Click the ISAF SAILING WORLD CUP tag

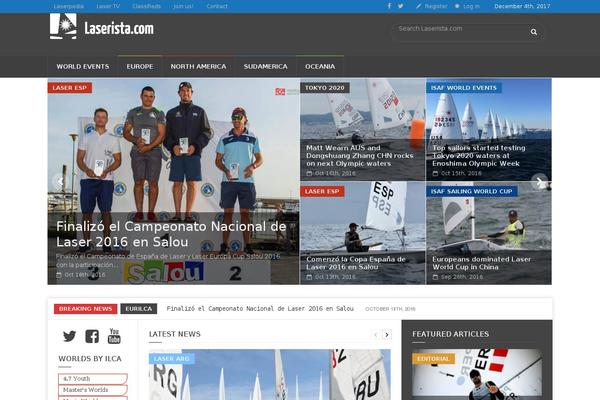click(471, 191)
